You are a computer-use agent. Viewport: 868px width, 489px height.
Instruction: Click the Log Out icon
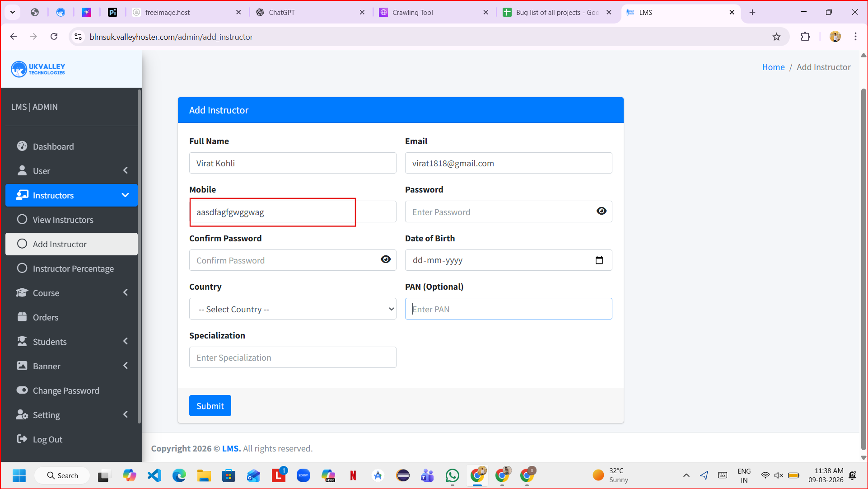(x=22, y=439)
